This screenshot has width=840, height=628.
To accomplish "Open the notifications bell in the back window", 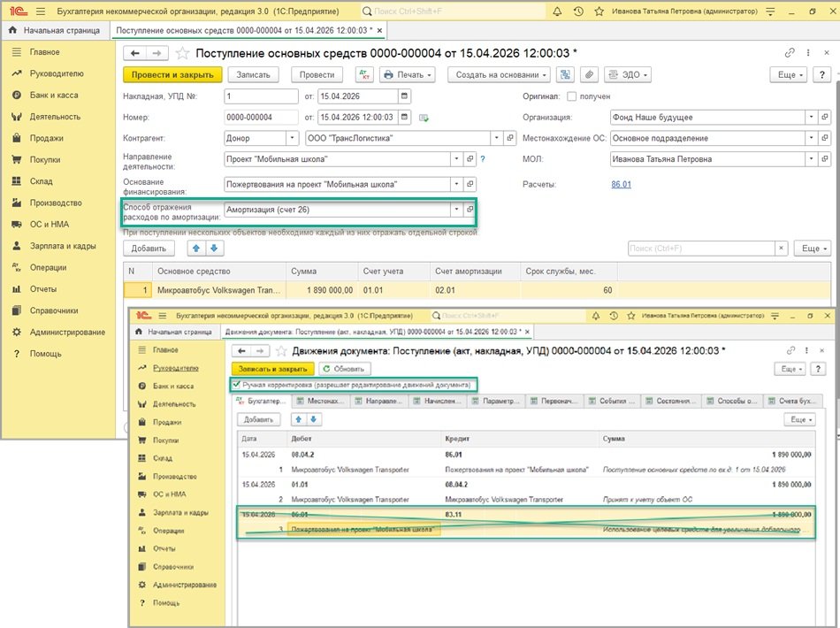I will [x=557, y=11].
